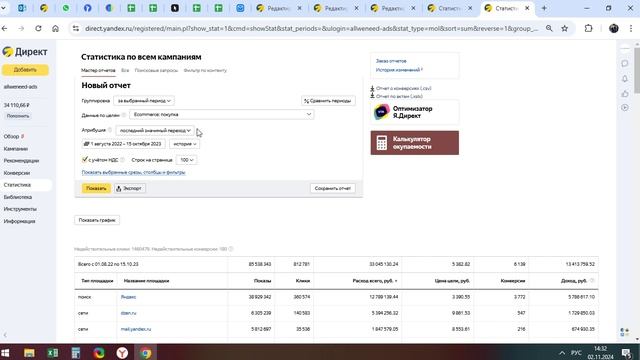Open the mail.yandex.ru placement link
The height and width of the screenshot is (360, 640).
click(x=136, y=329)
